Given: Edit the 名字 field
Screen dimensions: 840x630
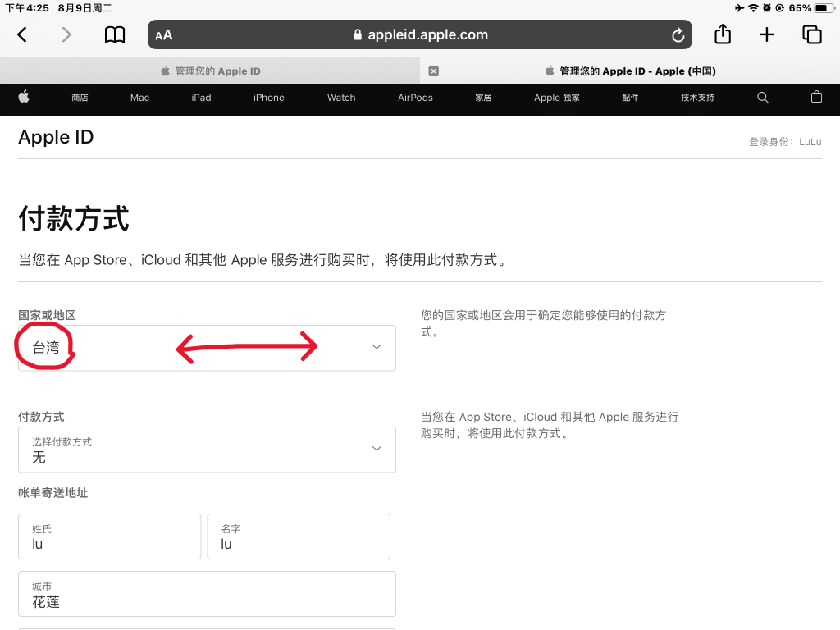Looking at the screenshot, I should pos(299,536).
